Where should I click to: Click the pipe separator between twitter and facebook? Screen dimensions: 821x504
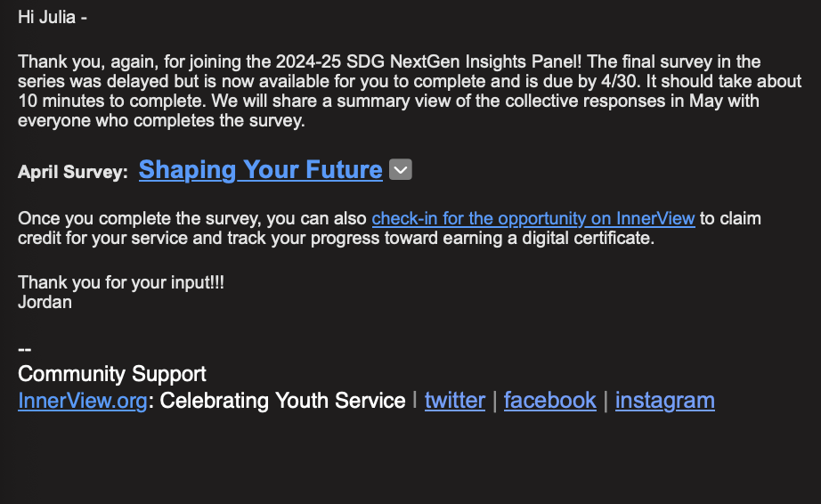494,401
